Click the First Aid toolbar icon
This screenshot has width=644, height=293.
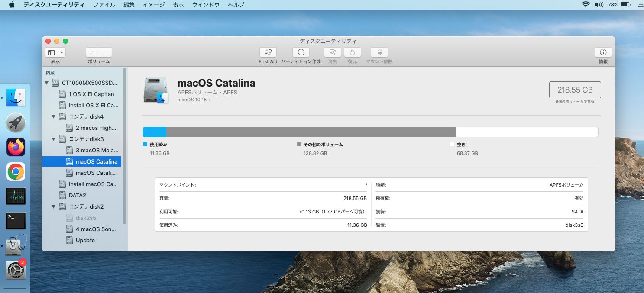(268, 52)
